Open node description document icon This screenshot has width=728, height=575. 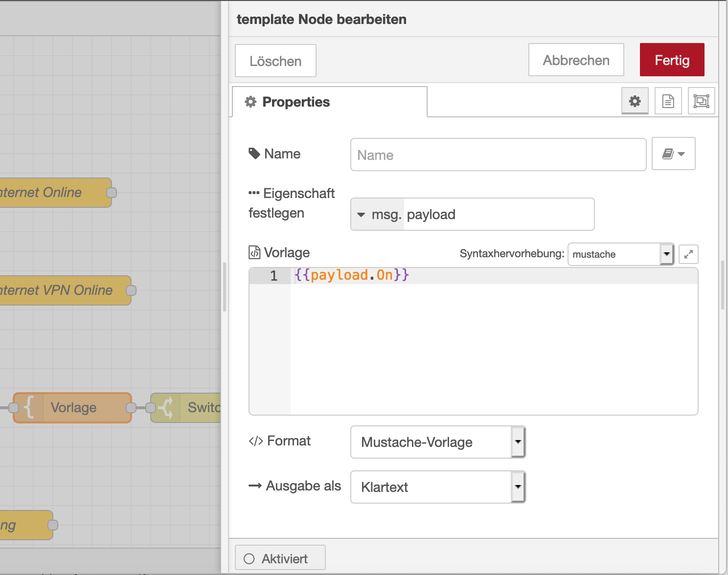[668, 101]
